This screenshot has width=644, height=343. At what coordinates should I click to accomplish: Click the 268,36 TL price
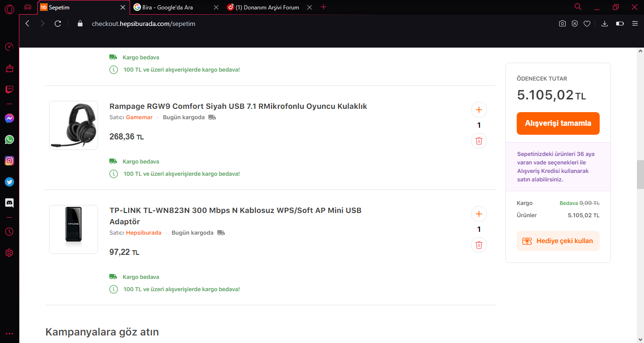126,137
